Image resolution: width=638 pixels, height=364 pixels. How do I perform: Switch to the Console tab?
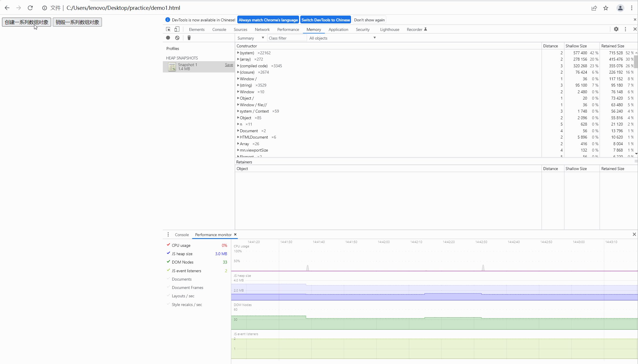pyautogui.click(x=219, y=29)
